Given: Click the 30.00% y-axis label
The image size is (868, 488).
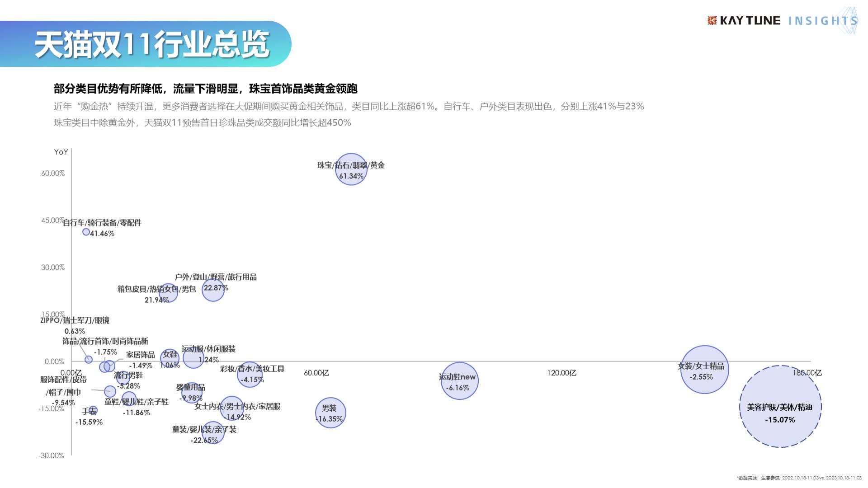Looking at the screenshot, I should (x=53, y=267).
